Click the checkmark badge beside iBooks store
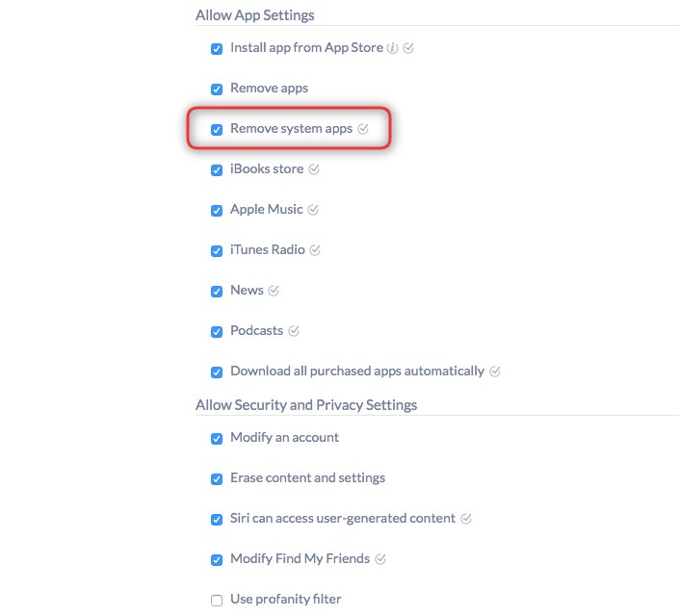 (x=314, y=169)
